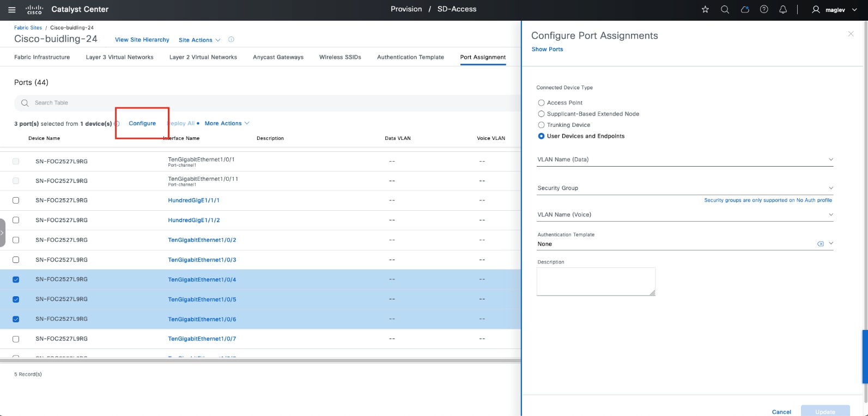This screenshot has width=868, height=416.
Task: Open the hamburger navigation menu
Action: [x=12, y=10]
